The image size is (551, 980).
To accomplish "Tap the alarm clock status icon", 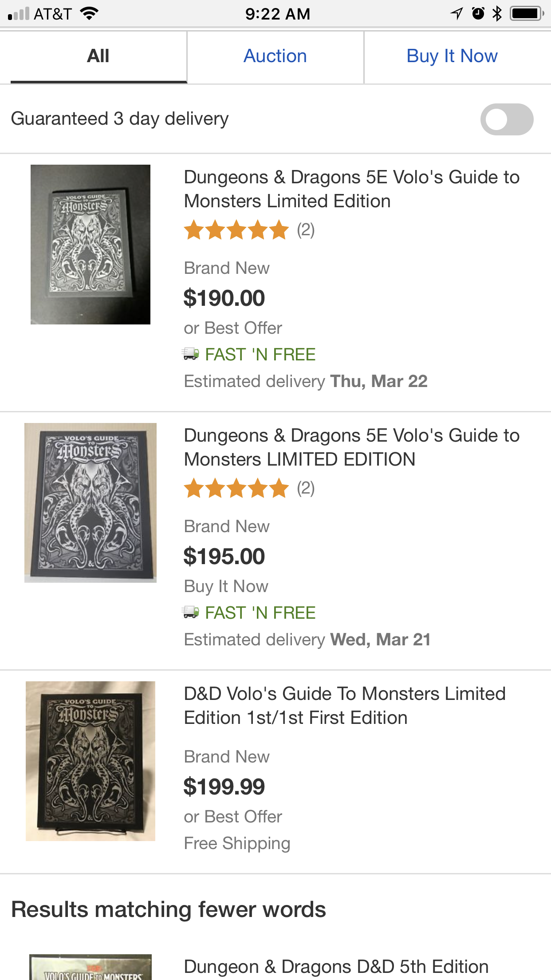I will [x=478, y=14].
